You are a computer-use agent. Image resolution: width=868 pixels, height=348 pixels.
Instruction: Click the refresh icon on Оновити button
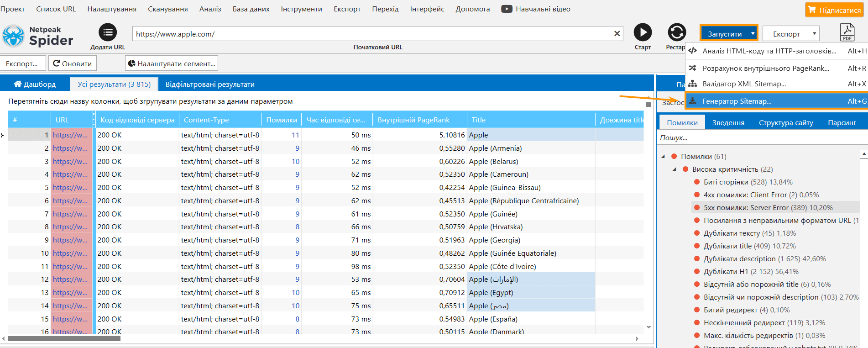tap(57, 63)
